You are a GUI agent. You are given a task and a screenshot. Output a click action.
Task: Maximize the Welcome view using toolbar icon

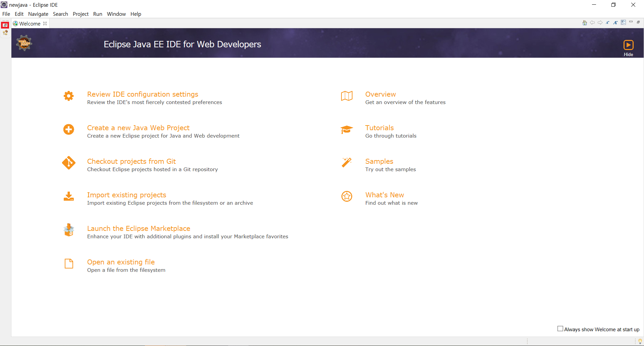click(x=638, y=22)
